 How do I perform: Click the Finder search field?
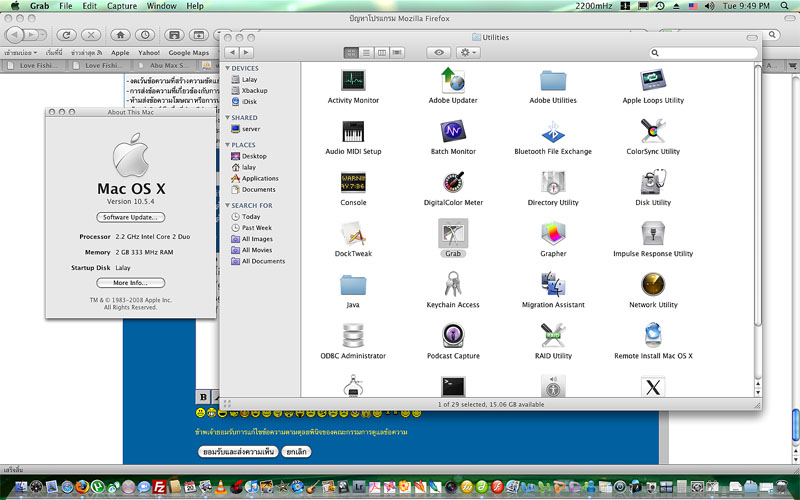(x=704, y=53)
